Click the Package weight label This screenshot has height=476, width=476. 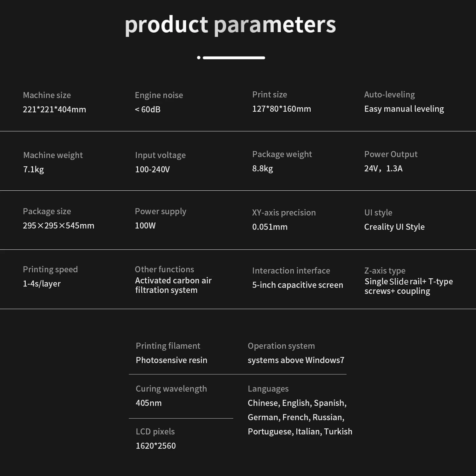[282, 154]
